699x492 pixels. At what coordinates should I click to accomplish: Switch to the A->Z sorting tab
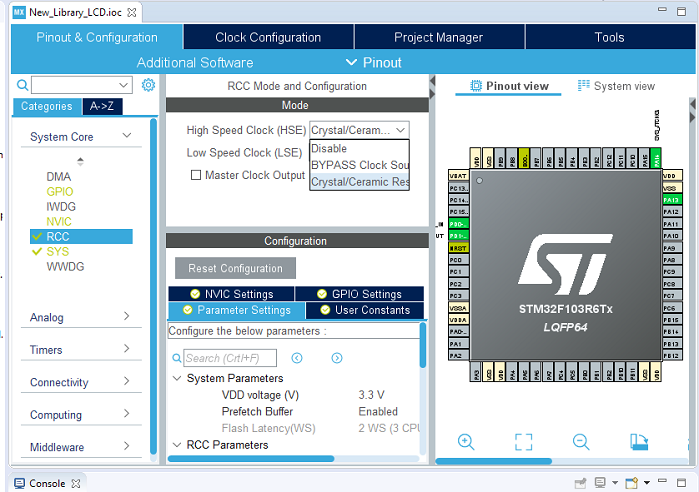point(102,106)
